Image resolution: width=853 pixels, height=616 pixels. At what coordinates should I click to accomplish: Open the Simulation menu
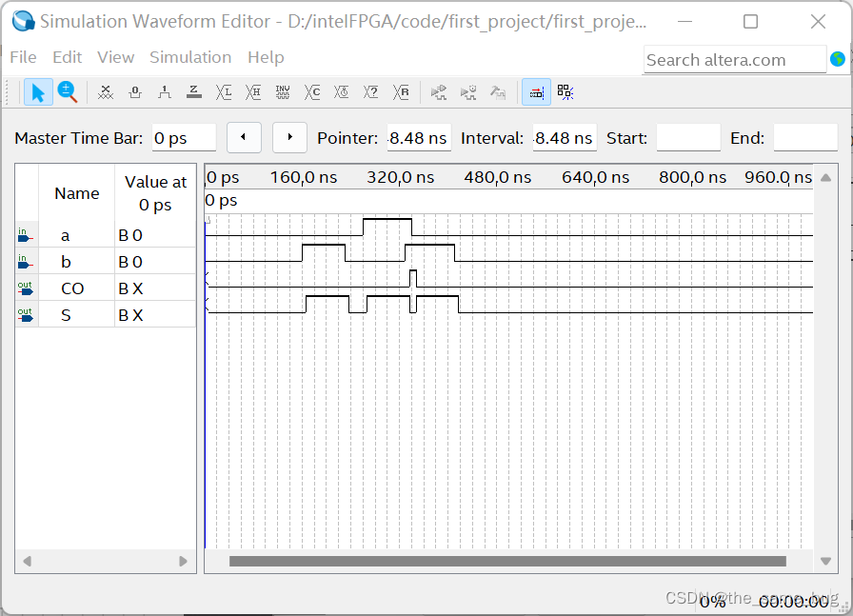tap(190, 57)
